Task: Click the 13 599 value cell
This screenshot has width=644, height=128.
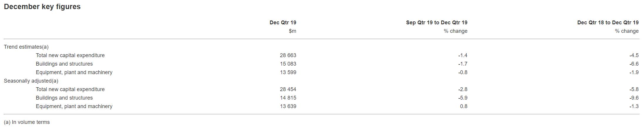Action: [288, 72]
